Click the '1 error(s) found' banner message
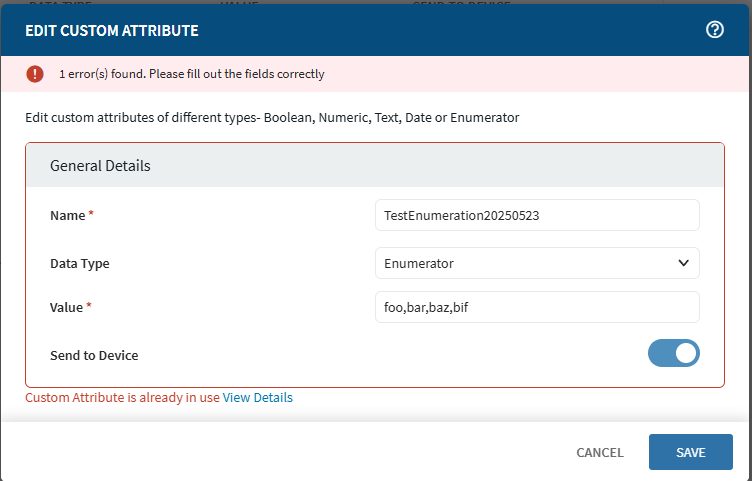This screenshot has height=481, width=752. 192,74
